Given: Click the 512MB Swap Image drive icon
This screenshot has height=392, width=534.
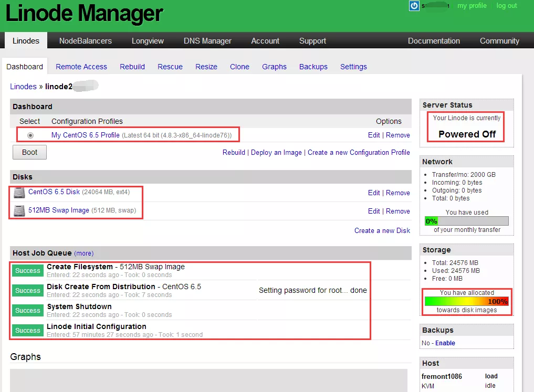Looking at the screenshot, I should pos(19,211).
